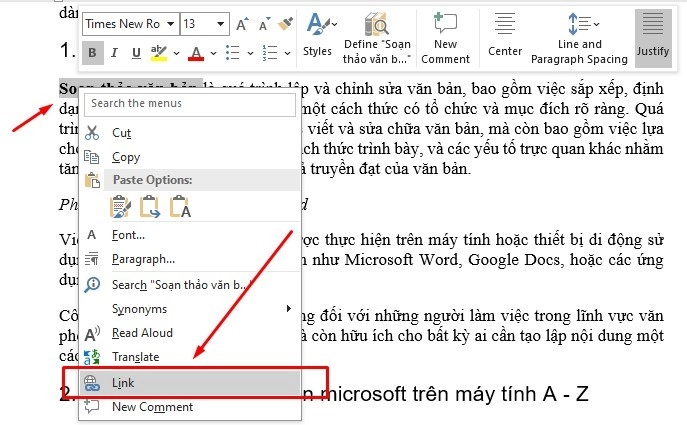687x425 pixels.
Task: Increase font size with Grow Font icon
Action: 242,24
